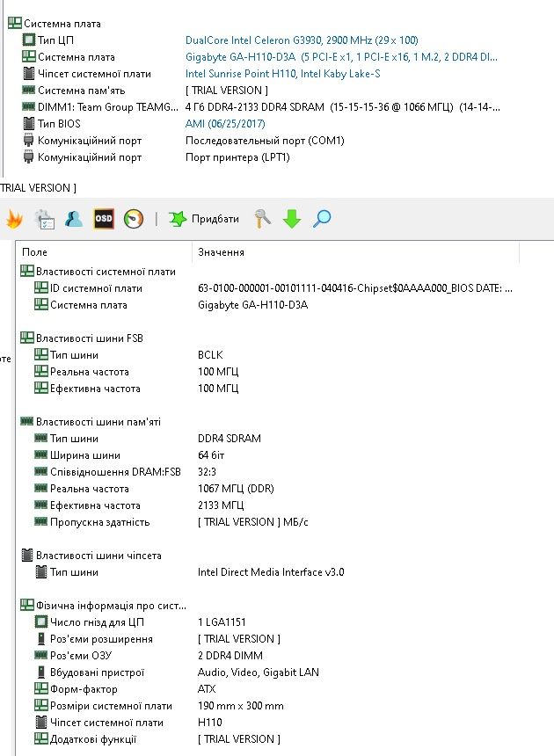The height and width of the screenshot is (756, 554).
Task: Click the 2 DDR4 DIMM value
Action: [230, 656]
